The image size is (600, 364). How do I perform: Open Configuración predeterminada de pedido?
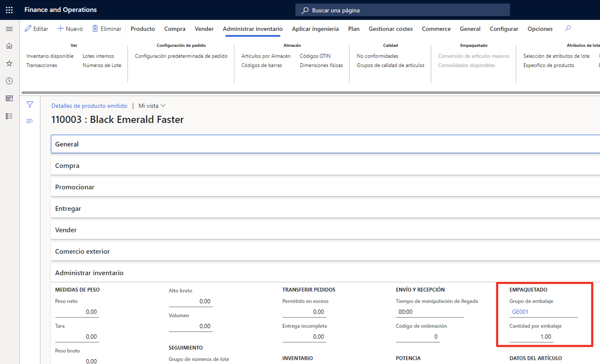181,56
